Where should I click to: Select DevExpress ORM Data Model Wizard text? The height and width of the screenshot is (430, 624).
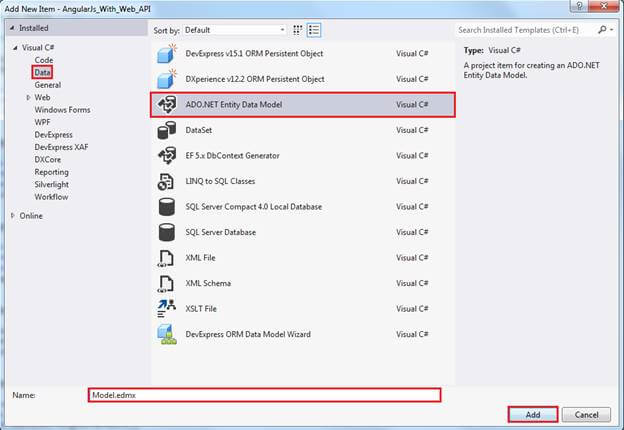pyautogui.click(x=248, y=334)
